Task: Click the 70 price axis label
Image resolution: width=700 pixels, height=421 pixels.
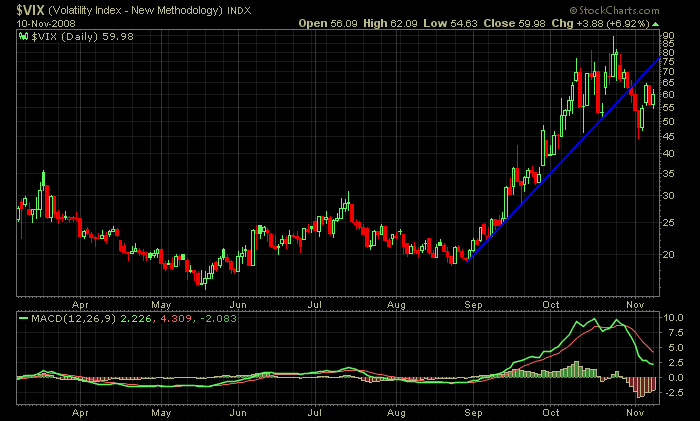Action: (x=668, y=72)
